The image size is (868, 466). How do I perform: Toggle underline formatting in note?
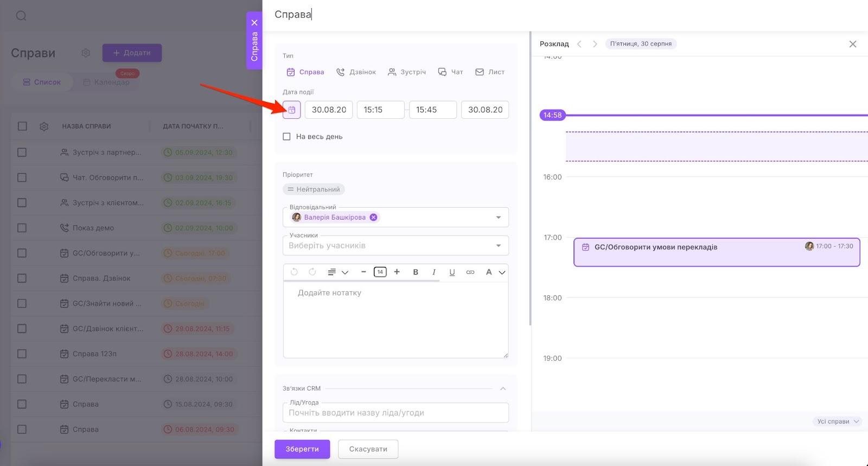[452, 272]
